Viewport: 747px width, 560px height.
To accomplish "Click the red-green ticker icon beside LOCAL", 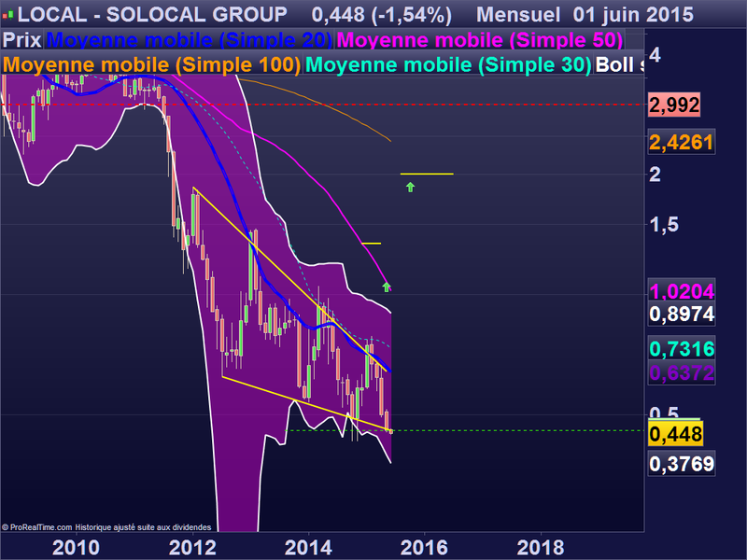I will click(x=7, y=16).
